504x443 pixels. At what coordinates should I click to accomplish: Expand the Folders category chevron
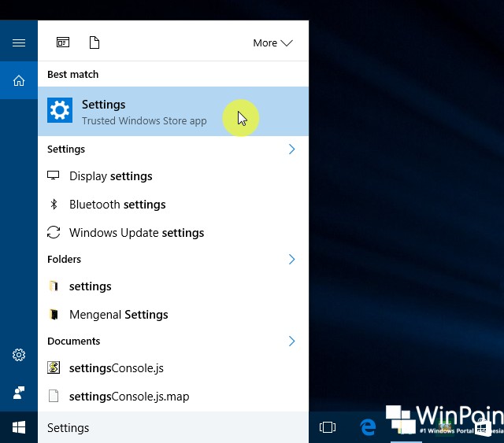click(x=291, y=259)
